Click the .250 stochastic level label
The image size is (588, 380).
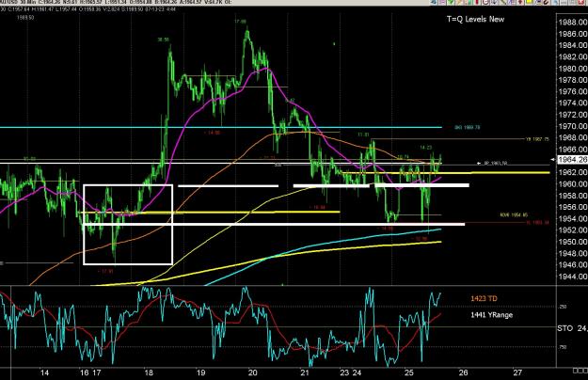pos(563,307)
